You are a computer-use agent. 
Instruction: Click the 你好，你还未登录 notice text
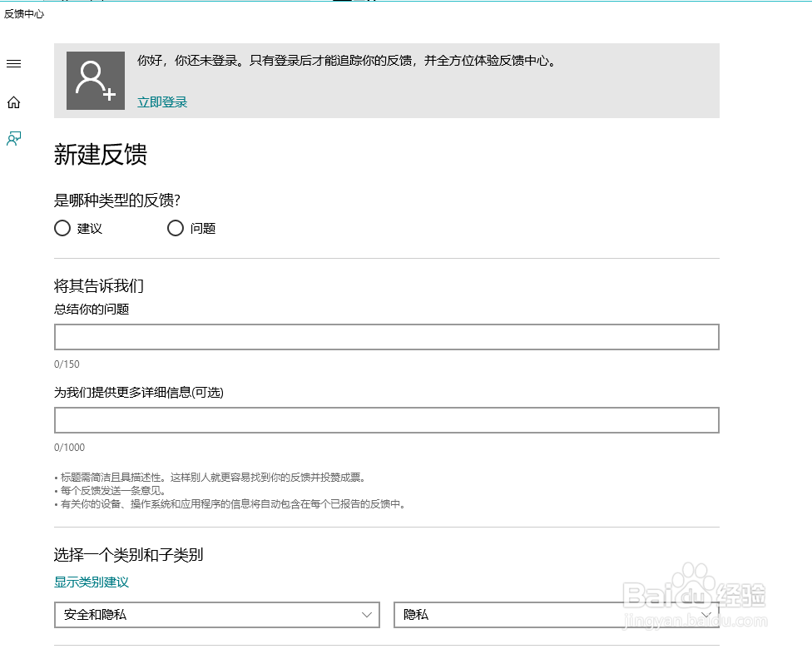[x=347, y=61]
